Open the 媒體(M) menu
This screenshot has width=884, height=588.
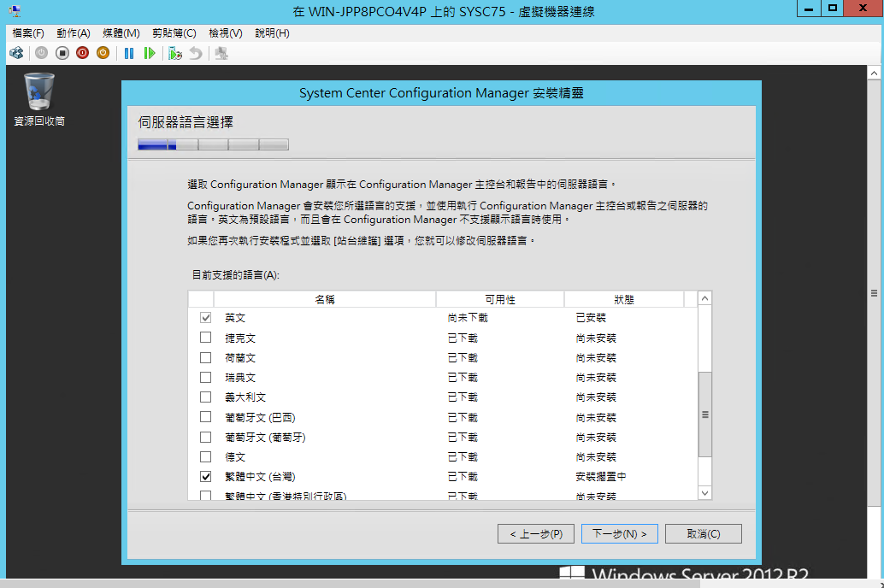pos(121,33)
